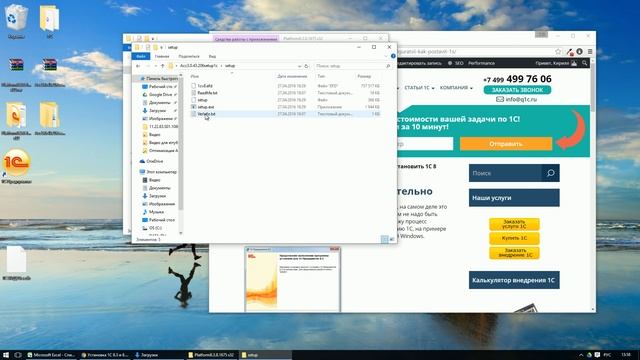The height and width of the screenshot is (360, 640).
Task: Open the Файл tab in setup window
Action: point(141,56)
